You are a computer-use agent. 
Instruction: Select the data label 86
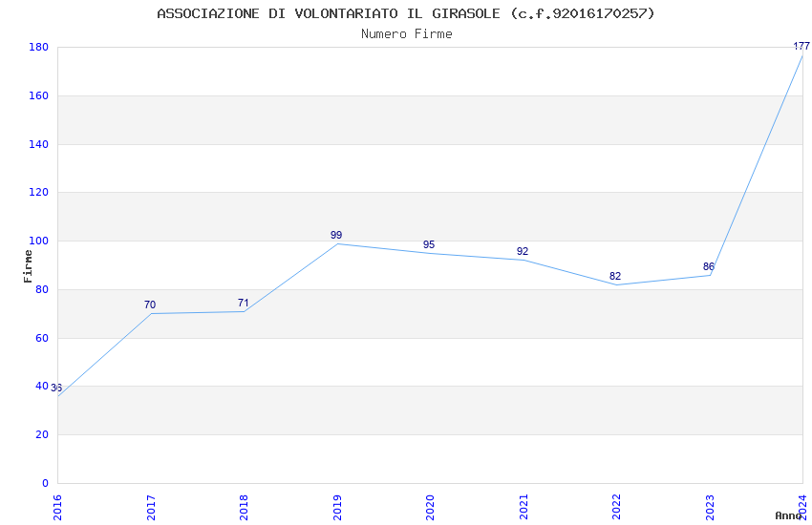click(x=709, y=266)
